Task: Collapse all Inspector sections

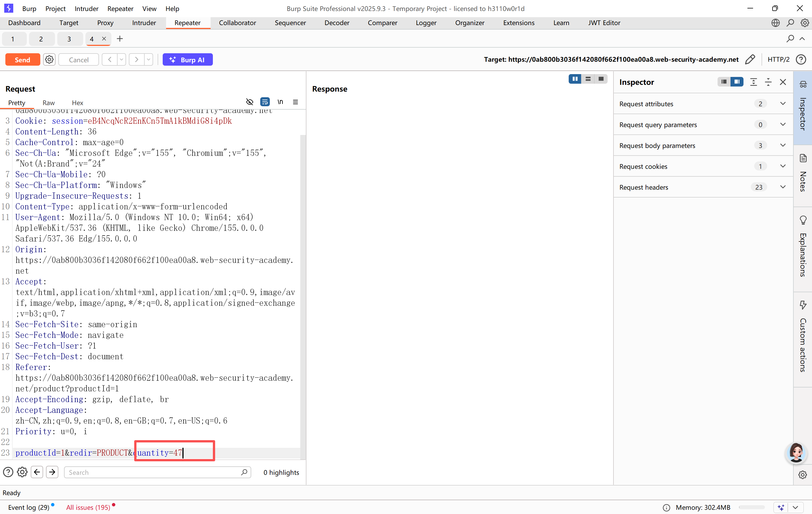Action: pos(768,82)
